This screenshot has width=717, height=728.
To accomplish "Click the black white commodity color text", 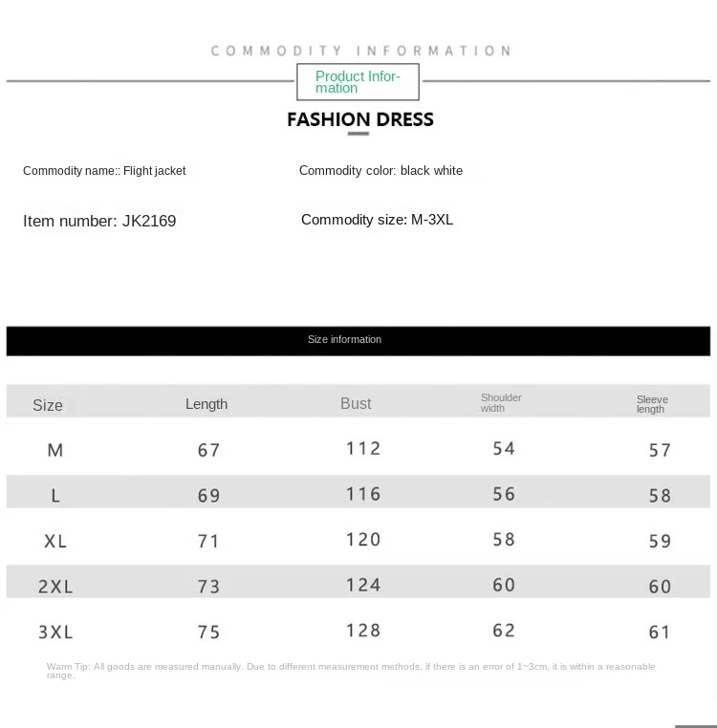I will pyautogui.click(x=431, y=171).
